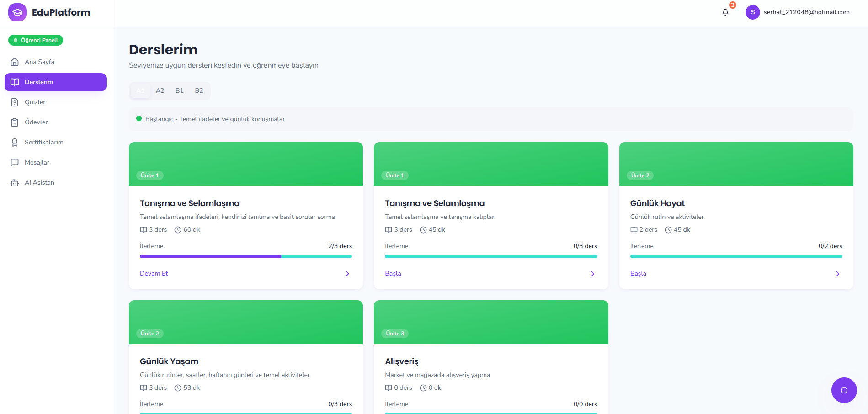
Task: Click the "Günlük Hayat" course title
Action: pyautogui.click(x=657, y=203)
